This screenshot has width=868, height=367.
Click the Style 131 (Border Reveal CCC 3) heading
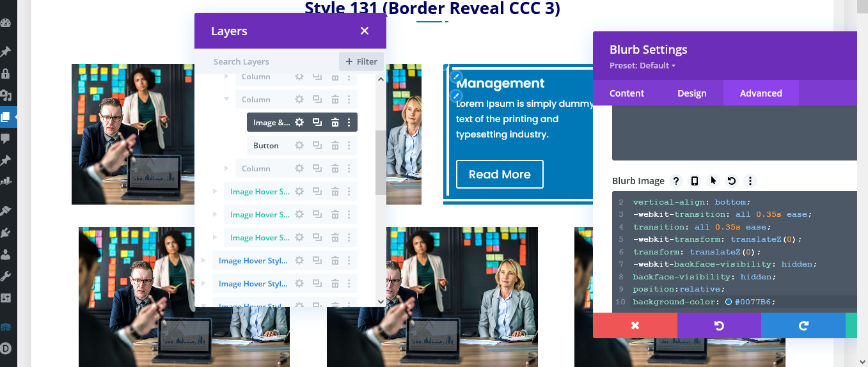[432, 8]
